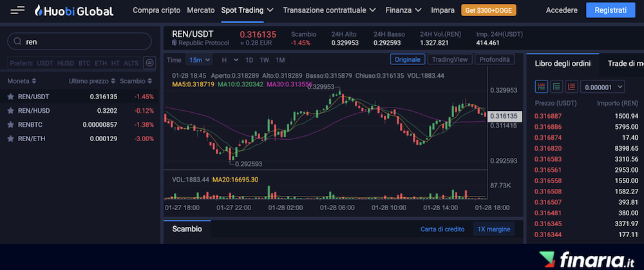Select the REN/HUSD row price 0.3202

(107, 111)
